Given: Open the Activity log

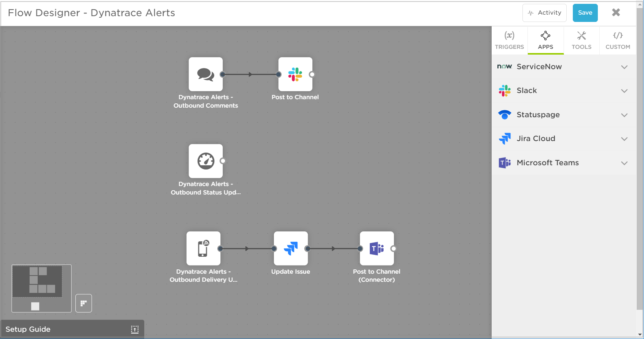Looking at the screenshot, I should click(544, 13).
